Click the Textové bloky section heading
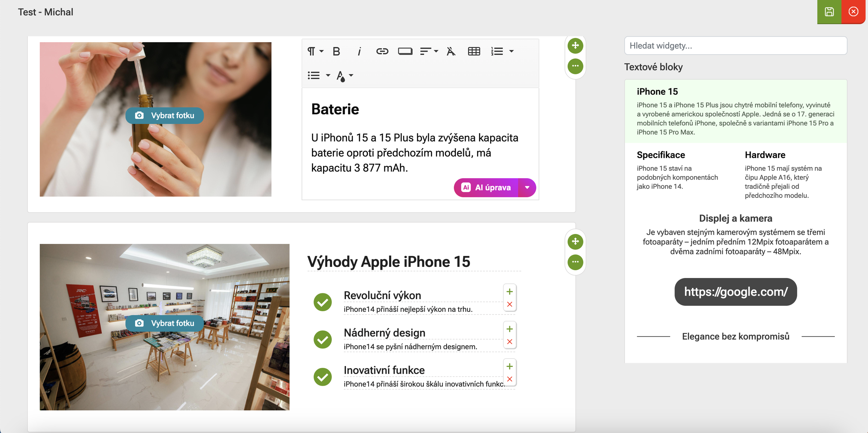The image size is (868, 433). (x=653, y=67)
